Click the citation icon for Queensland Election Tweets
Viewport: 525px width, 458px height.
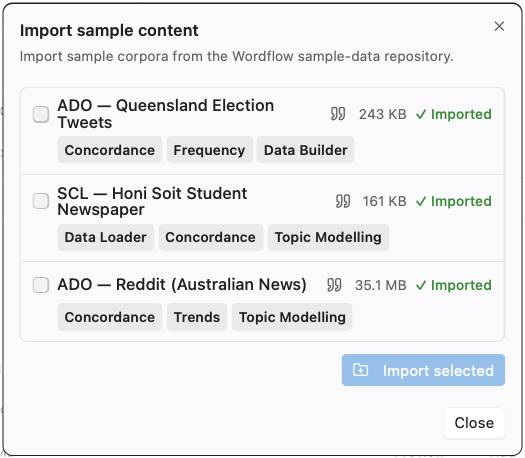pos(338,114)
